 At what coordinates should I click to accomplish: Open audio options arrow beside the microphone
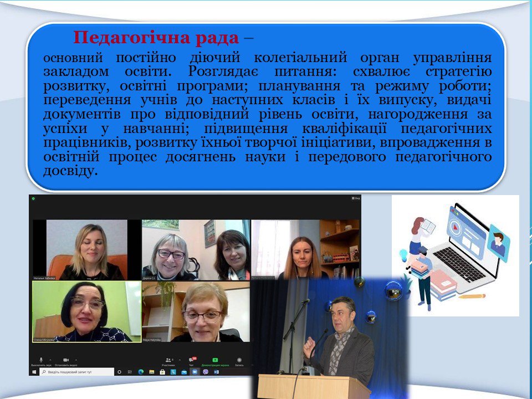(50, 360)
